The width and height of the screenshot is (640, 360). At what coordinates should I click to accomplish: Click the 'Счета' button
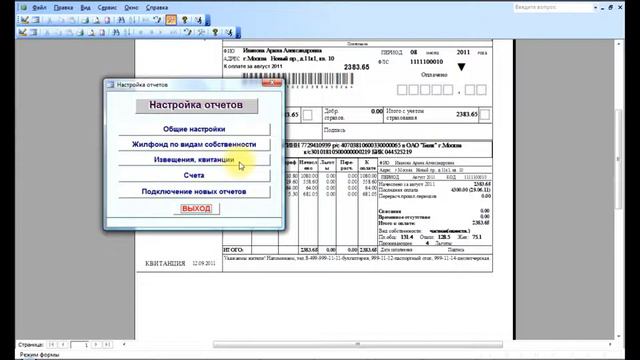194,175
